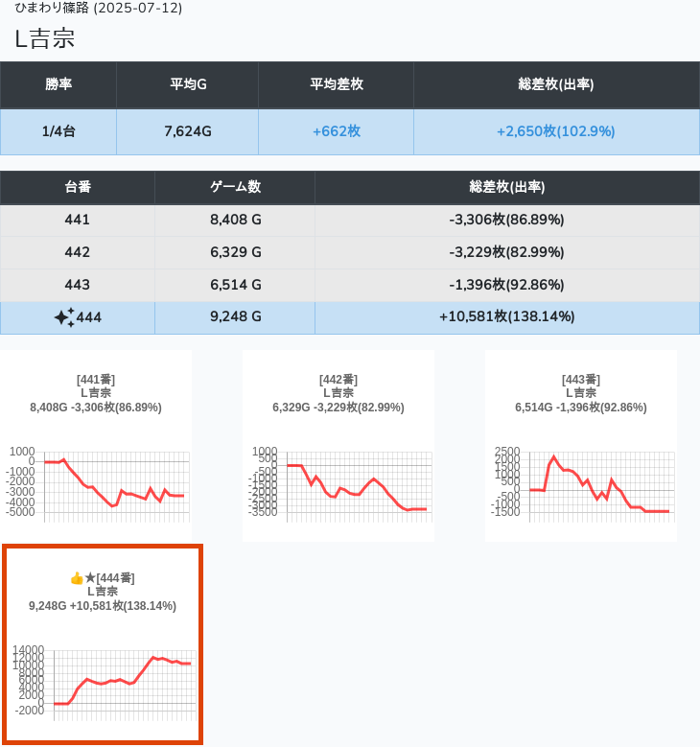700x747 pixels.
Task: Click the 9,248 G game count cell
Action: pyautogui.click(x=235, y=317)
